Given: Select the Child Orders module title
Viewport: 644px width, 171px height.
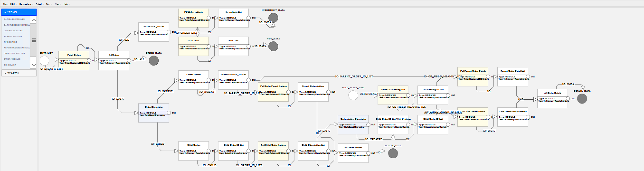Looking at the screenshot, I should tap(194, 145).
